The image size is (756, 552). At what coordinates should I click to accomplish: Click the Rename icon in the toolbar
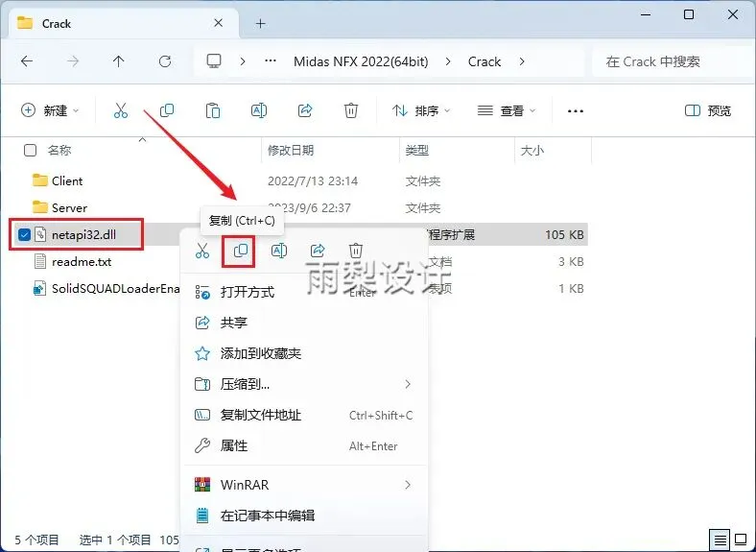259,110
